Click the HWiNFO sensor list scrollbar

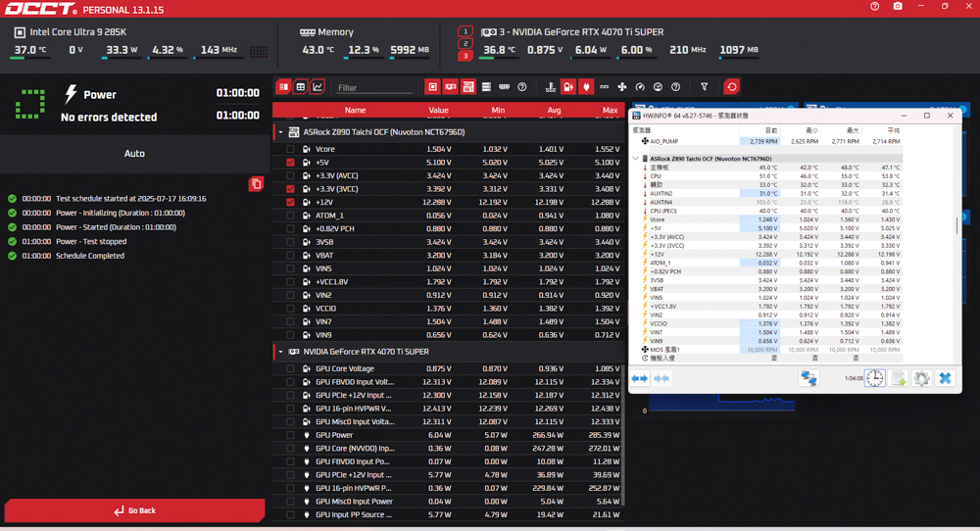(x=956, y=225)
